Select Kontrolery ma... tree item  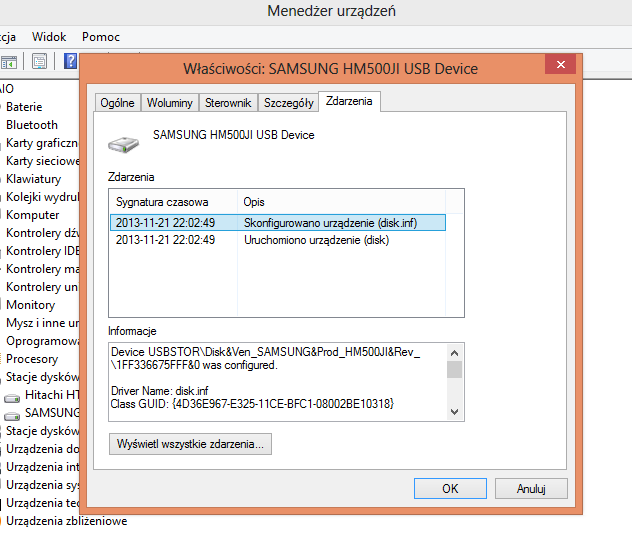42,269
